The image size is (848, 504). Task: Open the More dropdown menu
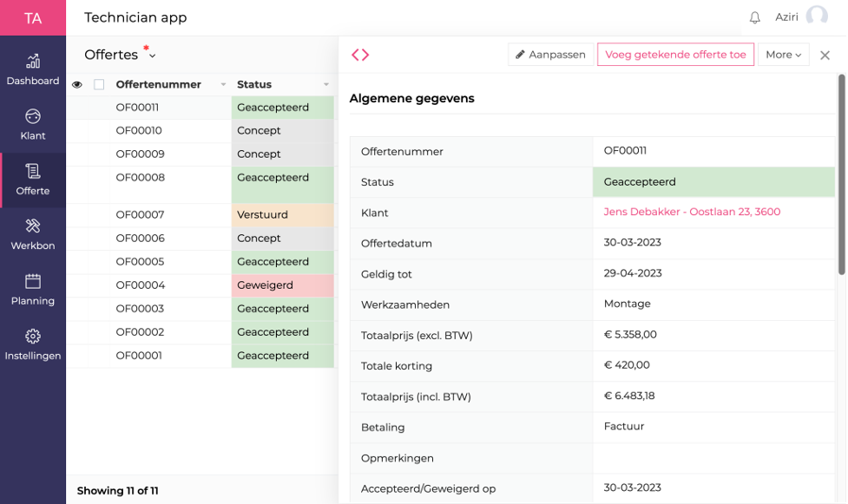782,54
